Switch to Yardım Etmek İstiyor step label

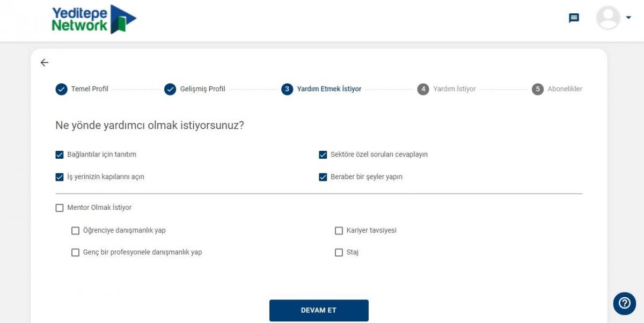[329, 89]
